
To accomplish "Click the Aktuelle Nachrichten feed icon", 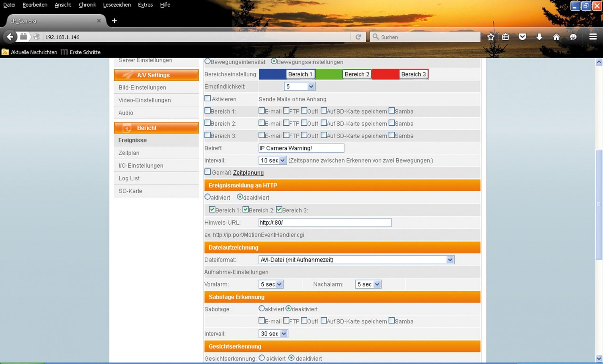I will coord(5,52).
